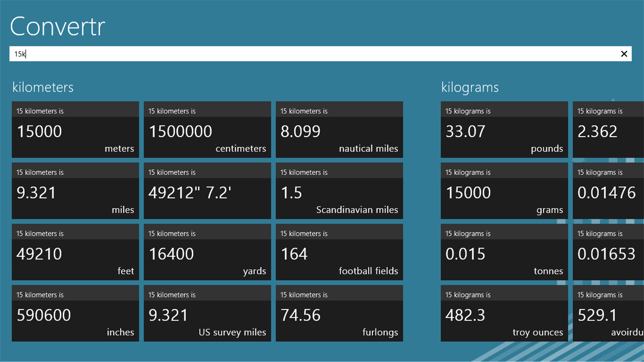Select the troy ounces result tile

(x=504, y=313)
